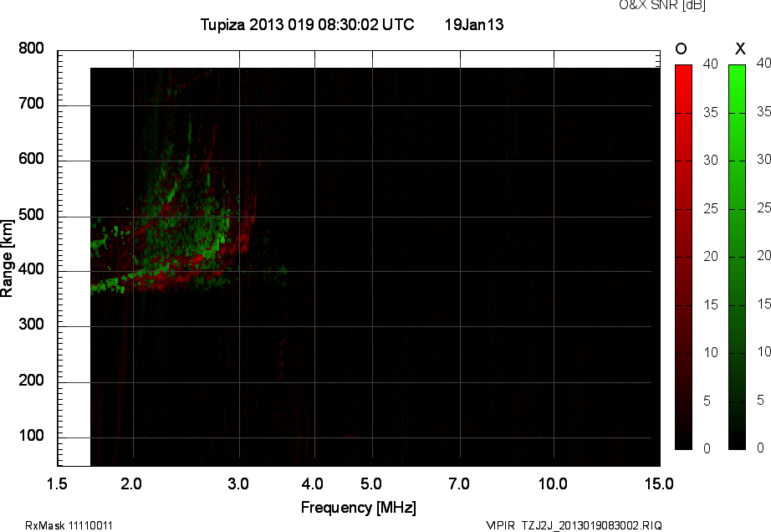The height and width of the screenshot is (532, 771).
Task: Click the title "Tupiza 2013 019 08:30:02 UTC"
Action: [308, 24]
